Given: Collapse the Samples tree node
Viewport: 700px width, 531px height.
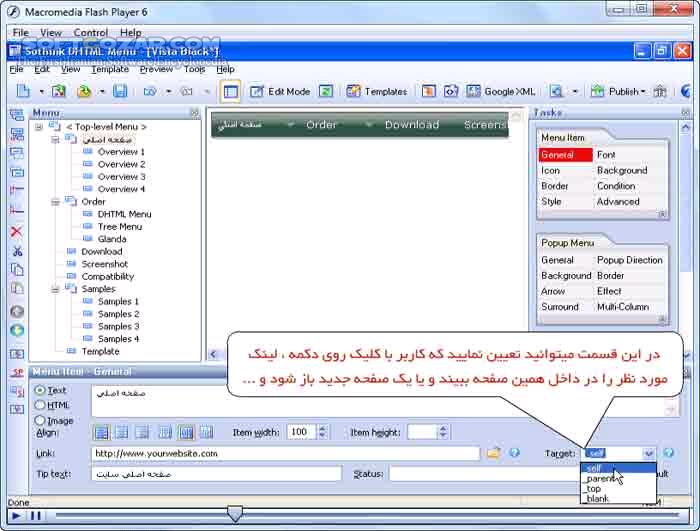Looking at the screenshot, I should [x=55, y=289].
